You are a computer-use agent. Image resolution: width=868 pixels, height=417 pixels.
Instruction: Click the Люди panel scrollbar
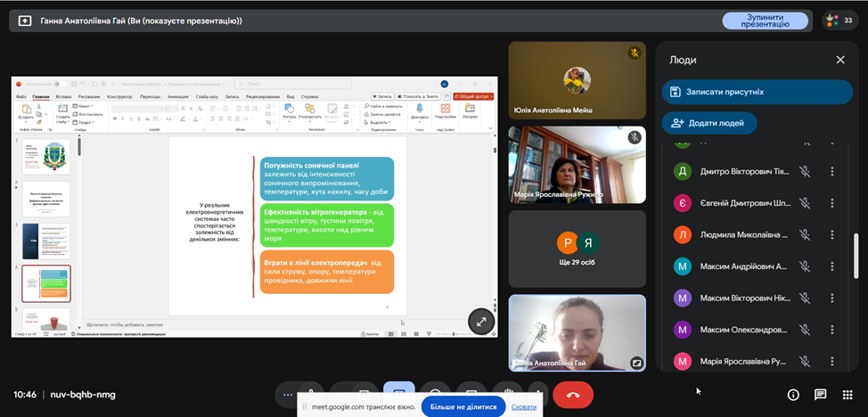[x=856, y=258]
